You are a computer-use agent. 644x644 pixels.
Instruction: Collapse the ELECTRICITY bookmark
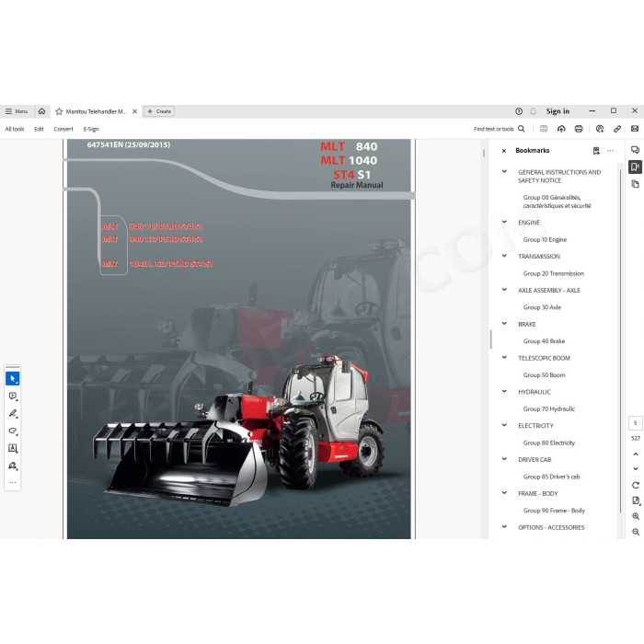(505, 425)
